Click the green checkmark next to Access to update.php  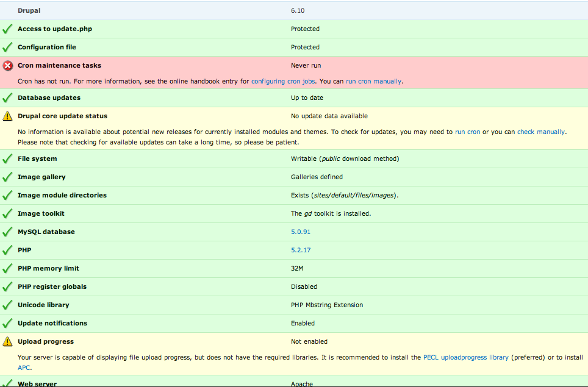tap(7, 29)
